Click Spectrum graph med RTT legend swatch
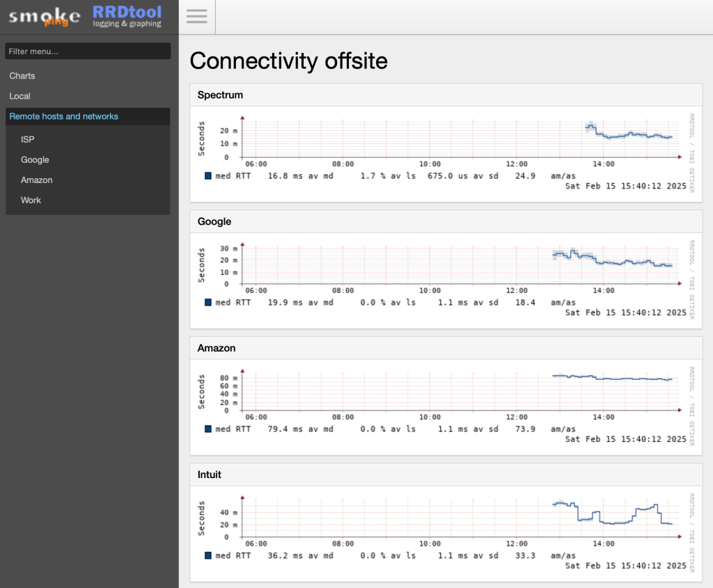Image resolution: width=713 pixels, height=588 pixels. pyautogui.click(x=208, y=176)
